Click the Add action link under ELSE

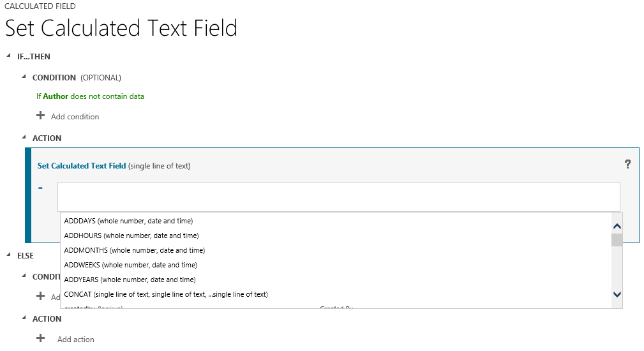click(75, 340)
